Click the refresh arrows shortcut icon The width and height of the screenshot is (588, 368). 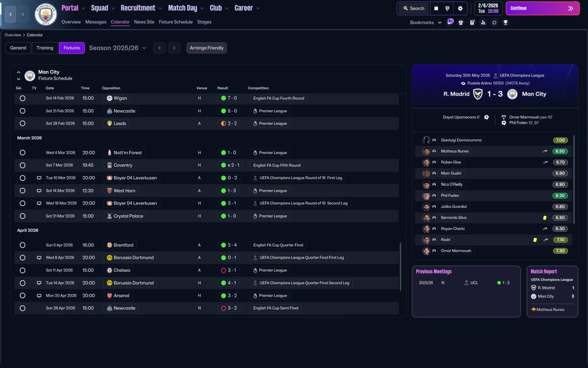(x=494, y=22)
